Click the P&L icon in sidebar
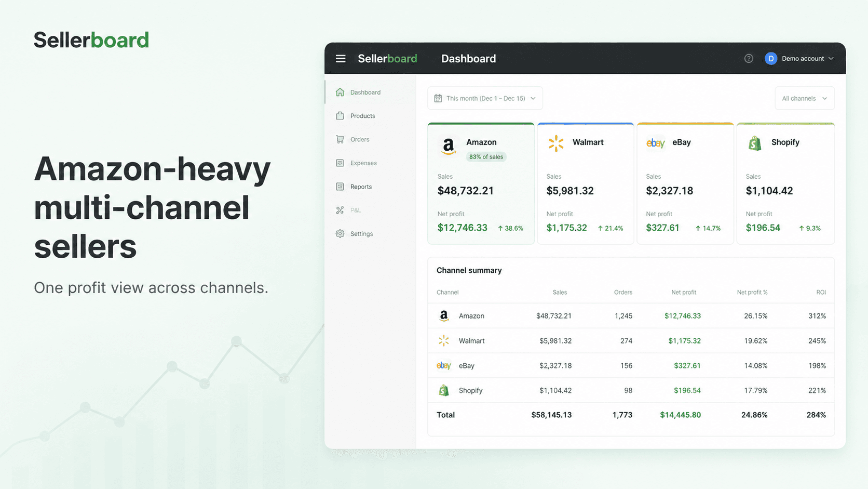This screenshot has width=868, height=489. tap(340, 210)
